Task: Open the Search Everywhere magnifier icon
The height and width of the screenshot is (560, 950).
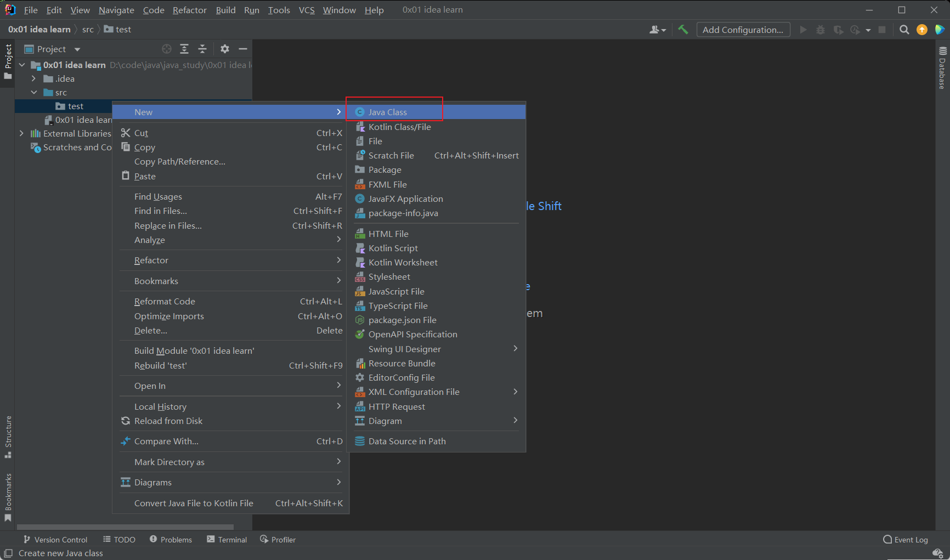Action: click(x=904, y=30)
